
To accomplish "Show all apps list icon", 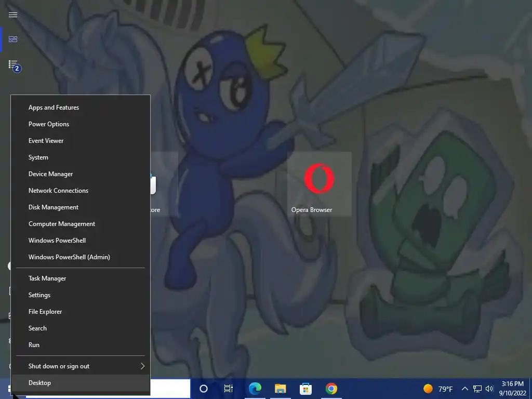I will [14, 65].
